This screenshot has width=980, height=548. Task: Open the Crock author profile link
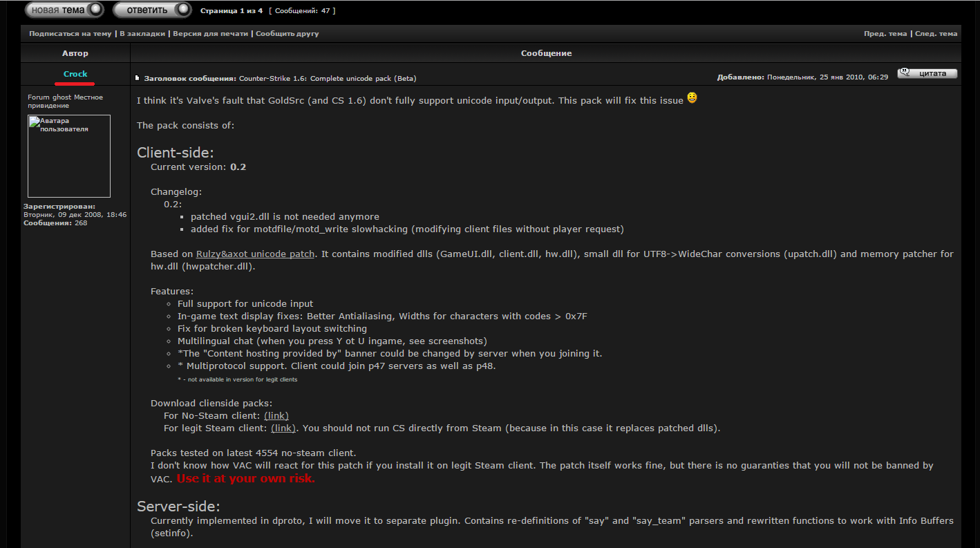75,74
